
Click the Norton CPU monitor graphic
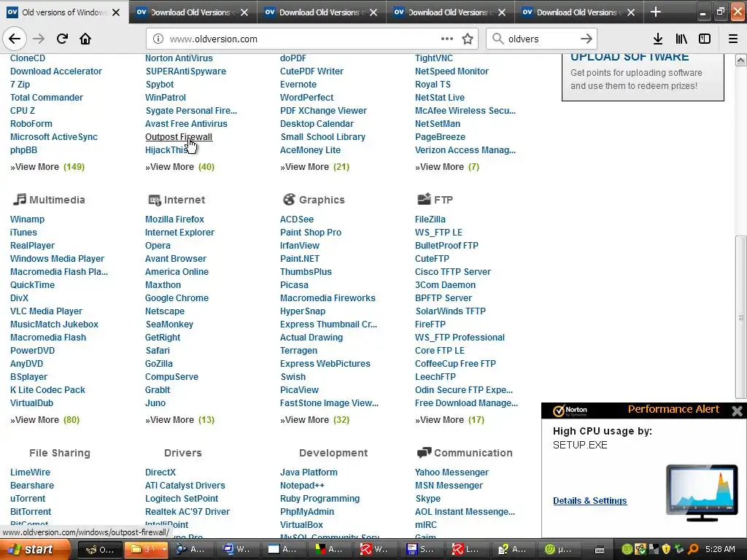(702, 493)
